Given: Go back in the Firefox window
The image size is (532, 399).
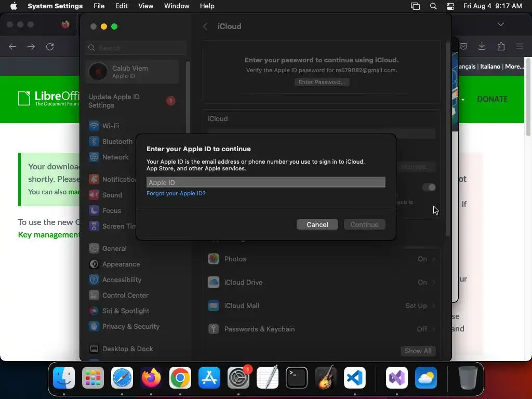Looking at the screenshot, I should click(x=12, y=46).
